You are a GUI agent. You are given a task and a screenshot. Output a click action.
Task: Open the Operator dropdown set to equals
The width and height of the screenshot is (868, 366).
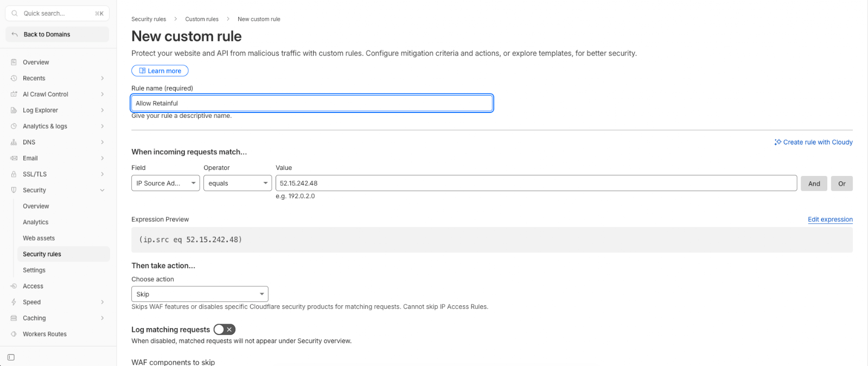pos(238,183)
